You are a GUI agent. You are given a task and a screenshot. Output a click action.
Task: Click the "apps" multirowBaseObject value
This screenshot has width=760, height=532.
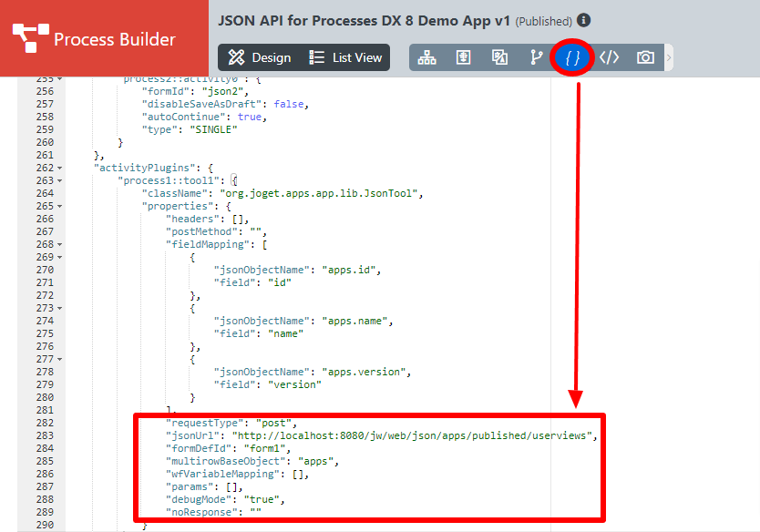tap(315, 461)
